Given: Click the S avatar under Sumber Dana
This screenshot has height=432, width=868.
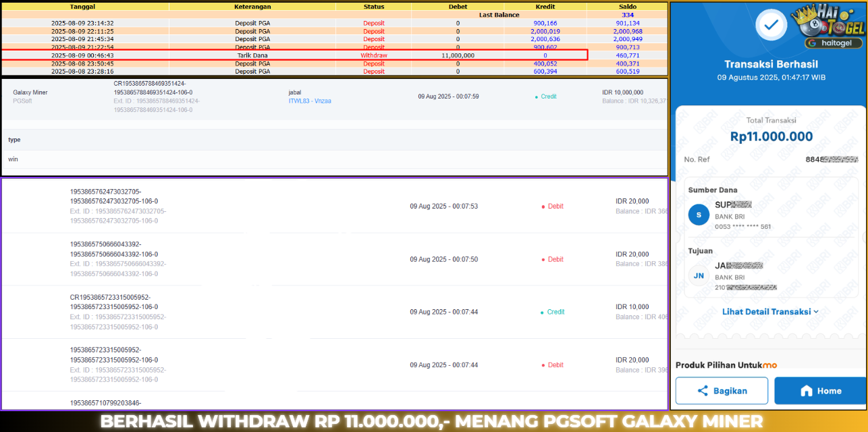Looking at the screenshot, I should [699, 215].
